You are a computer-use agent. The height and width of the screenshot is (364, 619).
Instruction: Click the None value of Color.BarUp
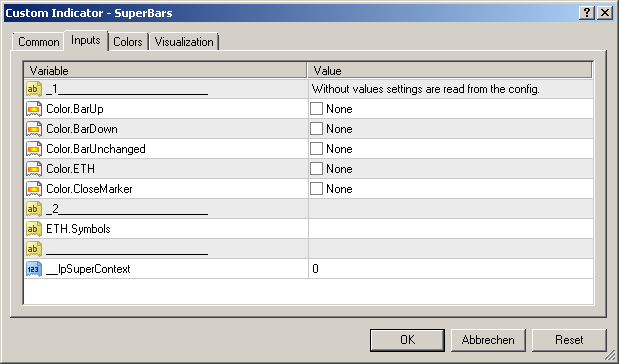(340, 109)
